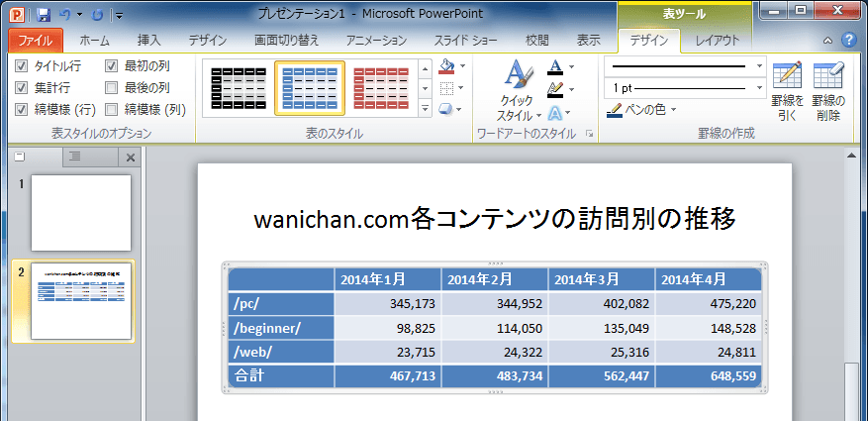Open the レイアウト tab under 表ツール
This screenshot has width=868, height=421.
(x=718, y=41)
